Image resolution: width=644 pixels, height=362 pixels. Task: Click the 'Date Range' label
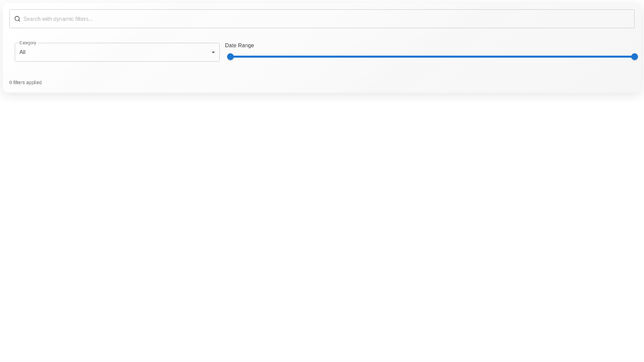pyautogui.click(x=239, y=46)
